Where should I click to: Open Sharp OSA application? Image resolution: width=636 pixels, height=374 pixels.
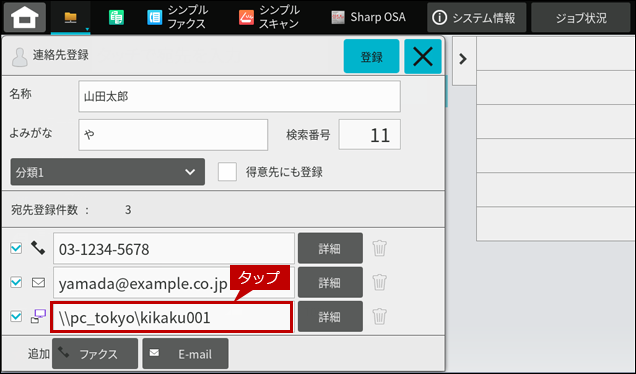pos(368,17)
